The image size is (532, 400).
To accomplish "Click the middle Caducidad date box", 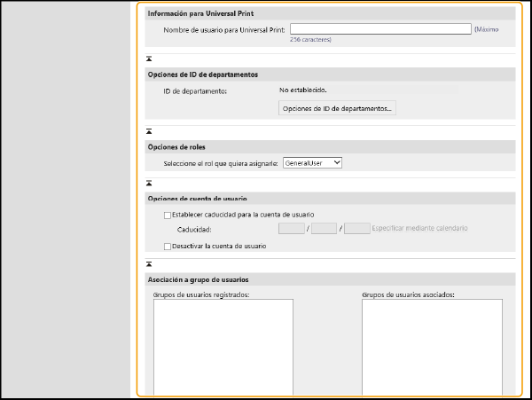I will 325,229.
